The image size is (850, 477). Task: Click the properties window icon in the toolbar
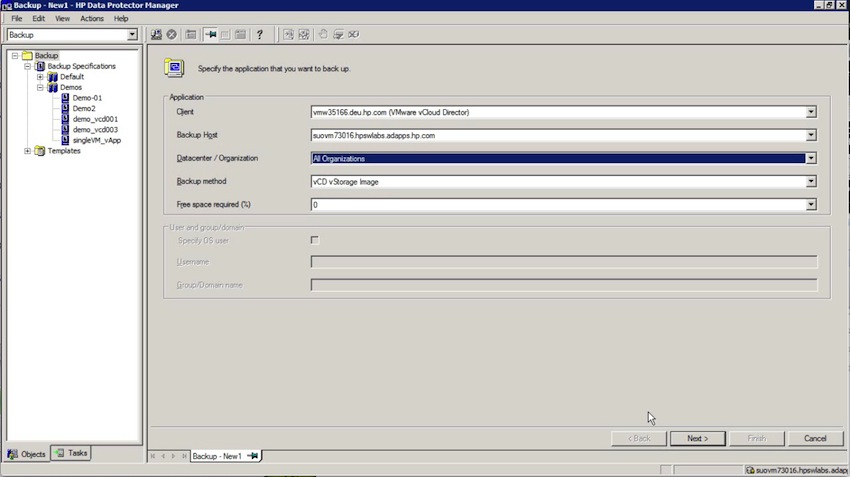pyautogui.click(x=191, y=35)
